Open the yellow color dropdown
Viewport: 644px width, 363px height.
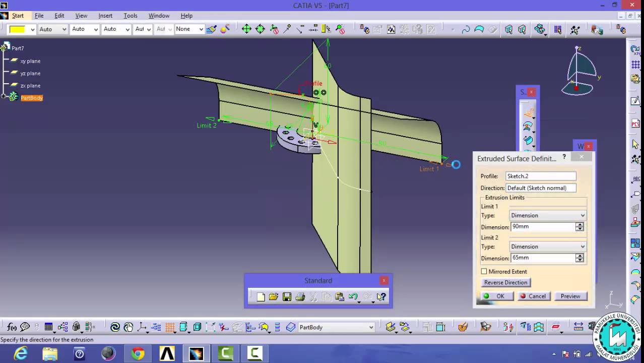point(33,29)
